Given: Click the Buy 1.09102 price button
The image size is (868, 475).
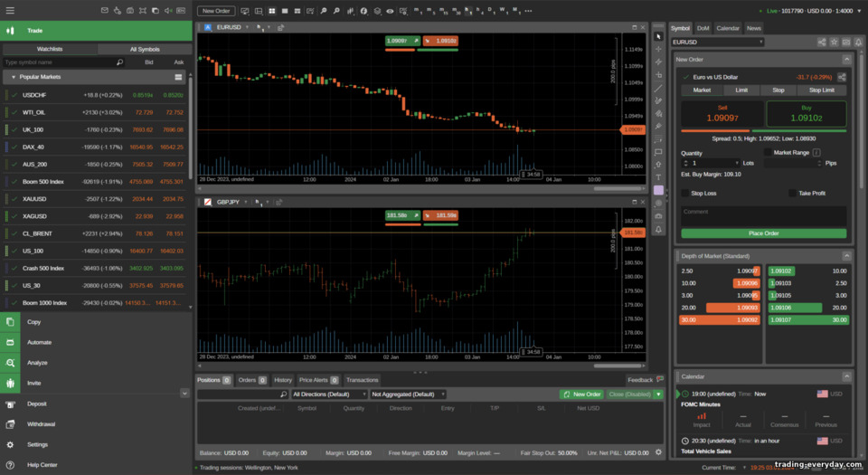Looking at the screenshot, I should point(806,114).
